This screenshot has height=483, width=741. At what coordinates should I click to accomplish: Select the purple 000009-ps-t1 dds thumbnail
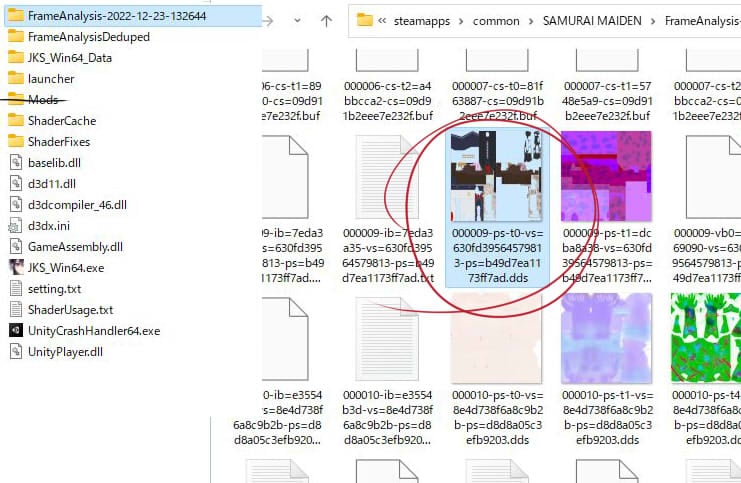[606, 176]
